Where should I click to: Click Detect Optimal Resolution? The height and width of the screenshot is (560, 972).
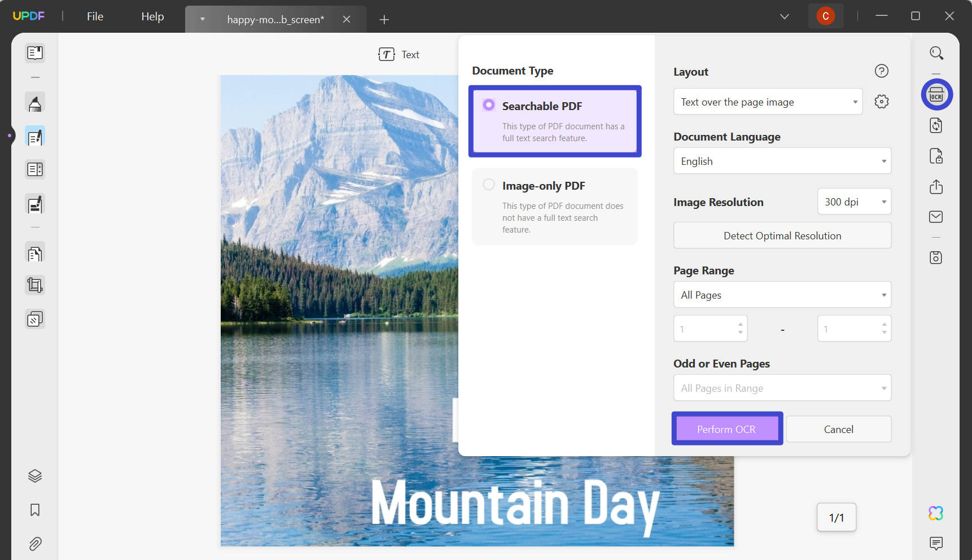782,235
